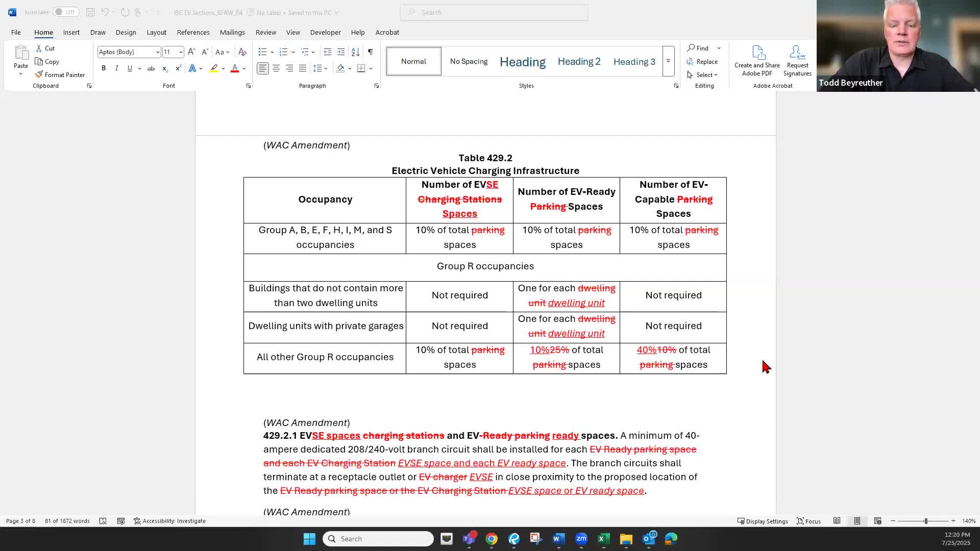Open the Font dialog launcher
This screenshot has height=551, width=980.
[249, 86]
